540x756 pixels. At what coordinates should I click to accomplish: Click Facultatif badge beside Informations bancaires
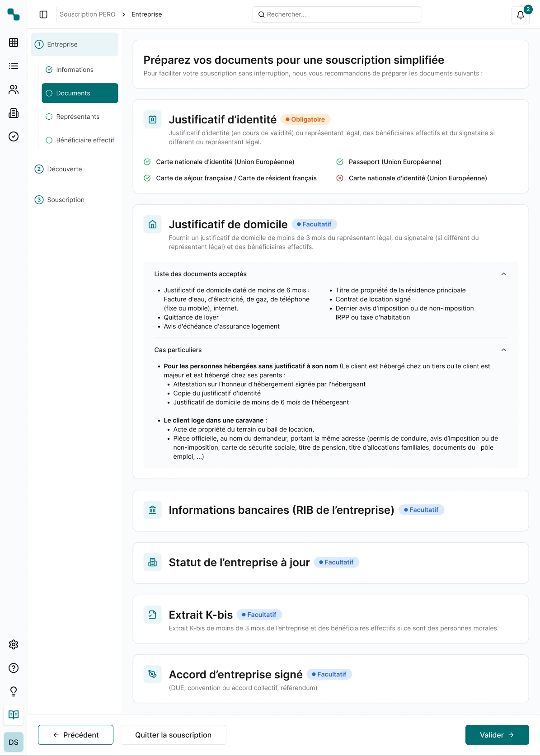pyautogui.click(x=422, y=510)
